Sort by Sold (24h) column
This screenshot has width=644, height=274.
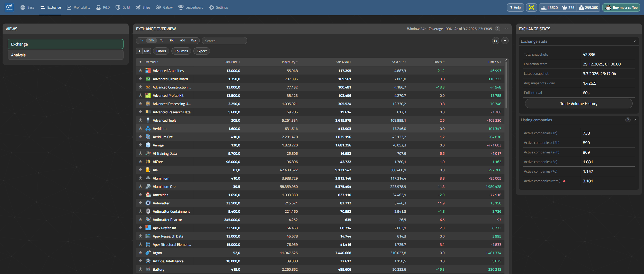point(343,62)
